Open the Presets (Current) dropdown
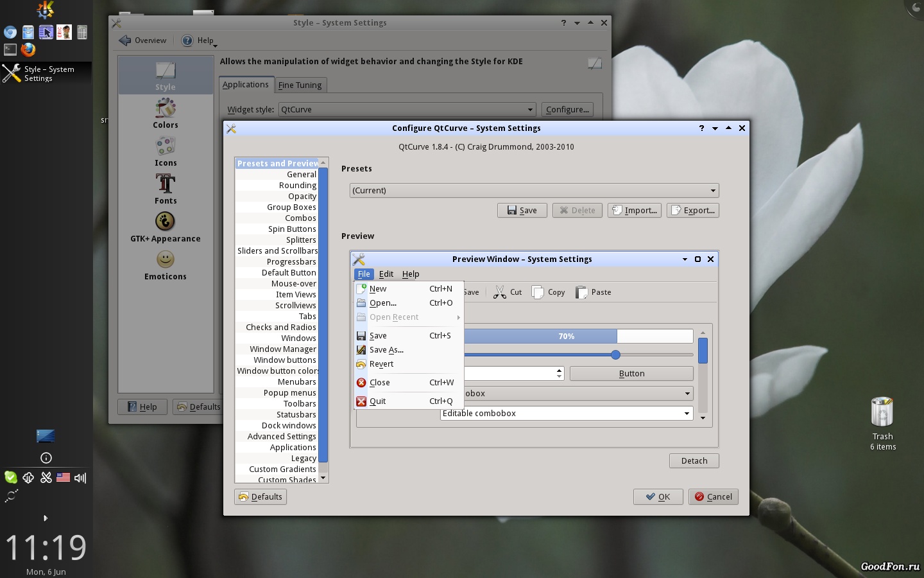The width and height of the screenshot is (924, 578). pyautogui.click(x=534, y=191)
